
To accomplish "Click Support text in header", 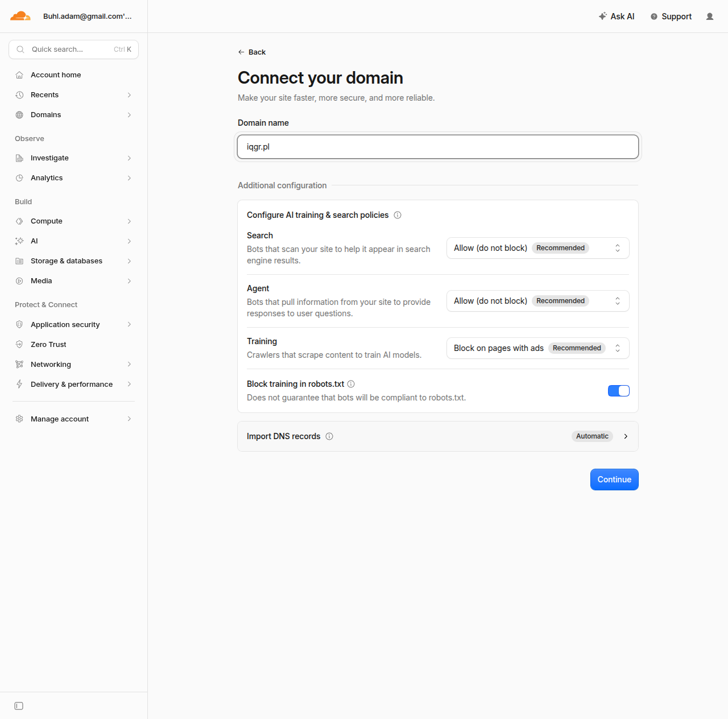I will (x=677, y=16).
